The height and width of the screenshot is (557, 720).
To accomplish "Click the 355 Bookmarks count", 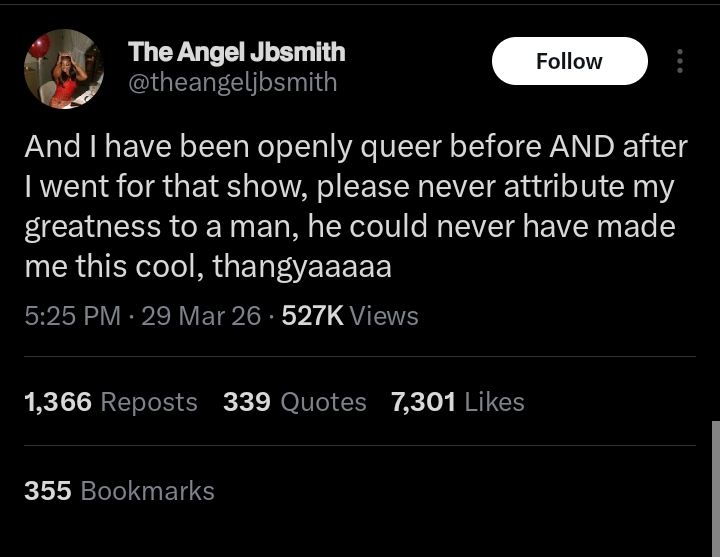I will click(x=119, y=491).
